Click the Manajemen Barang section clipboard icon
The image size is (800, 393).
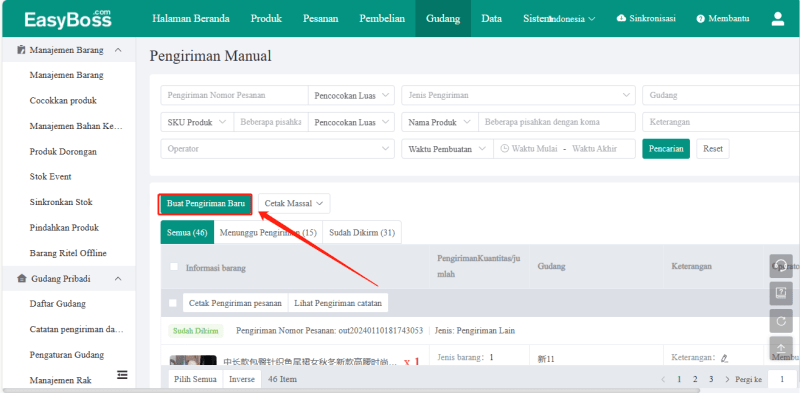21,50
